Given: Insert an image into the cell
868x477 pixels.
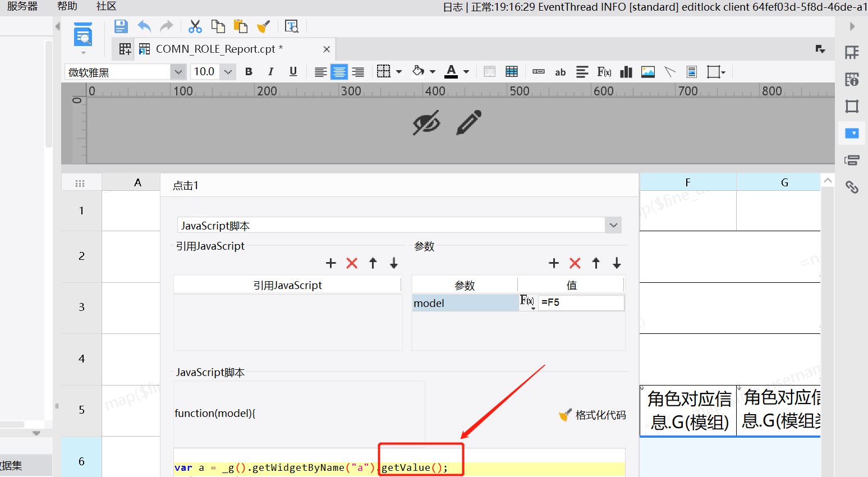Looking at the screenshot, I should tap(648, 72).
